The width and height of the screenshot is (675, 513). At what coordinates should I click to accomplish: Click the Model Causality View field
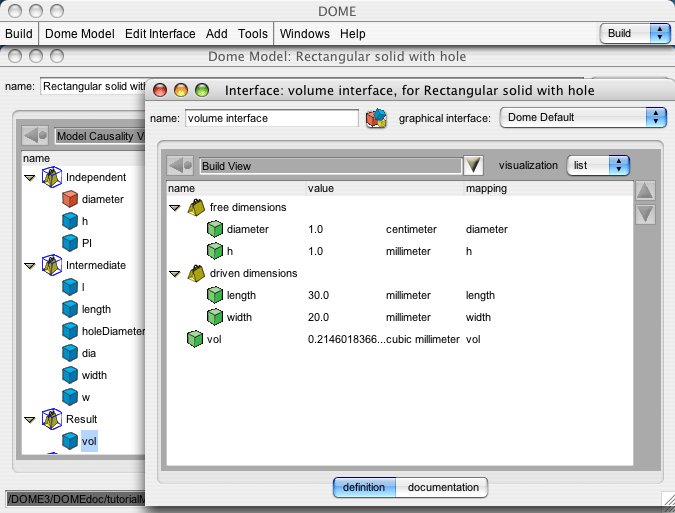tap(100, 136)
